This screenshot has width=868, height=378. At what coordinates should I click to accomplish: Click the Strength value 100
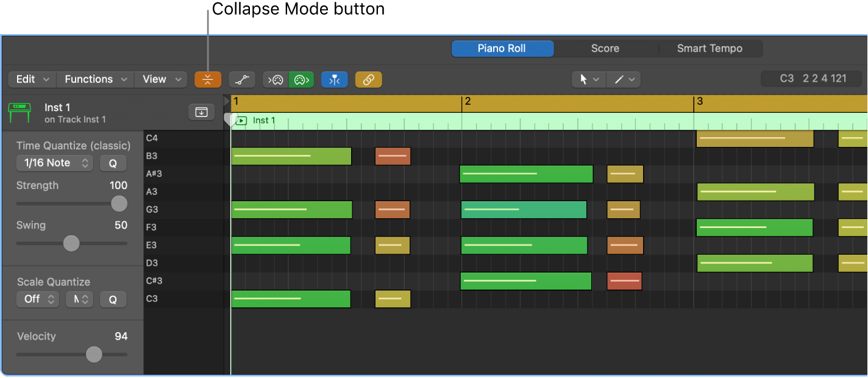118,185
